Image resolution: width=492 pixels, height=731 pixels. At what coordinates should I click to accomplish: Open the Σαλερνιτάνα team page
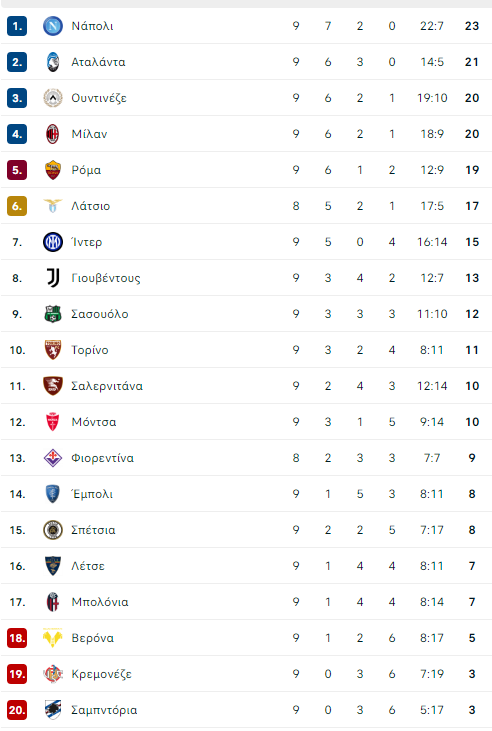[x=107, y=386]
